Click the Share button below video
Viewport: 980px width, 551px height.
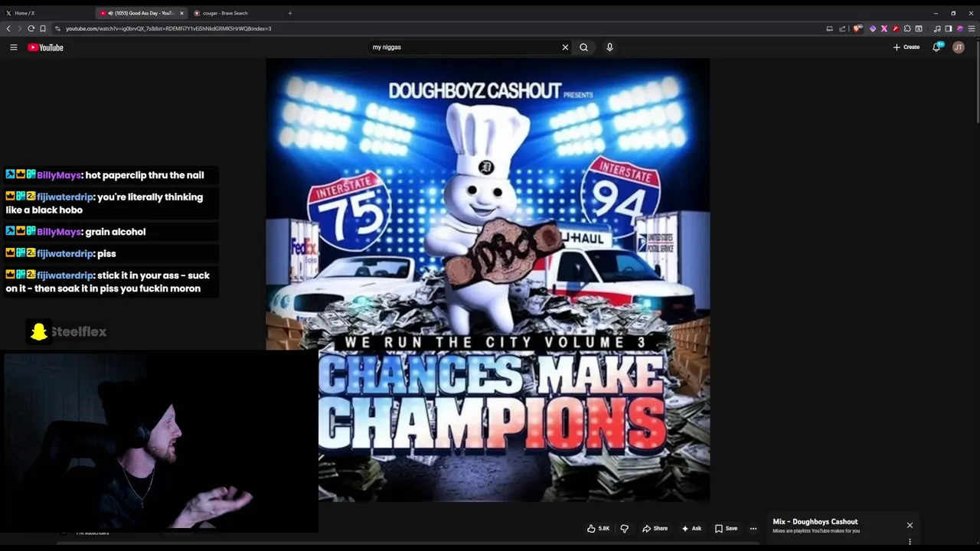point(655,528)
